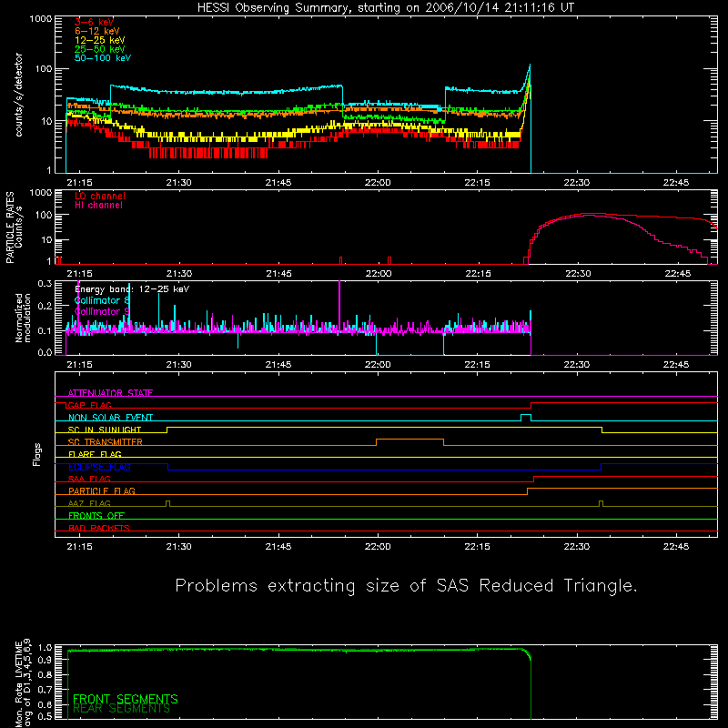Click the 'Energy band: 12-25 keV' label
The height and width of the screenshot is (728, 728).
[132, 289]
